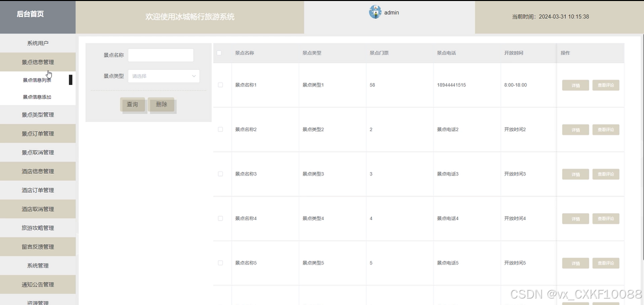Click the current time display
644x305 pixels.
pyautogui.click(x=550, y=16)
